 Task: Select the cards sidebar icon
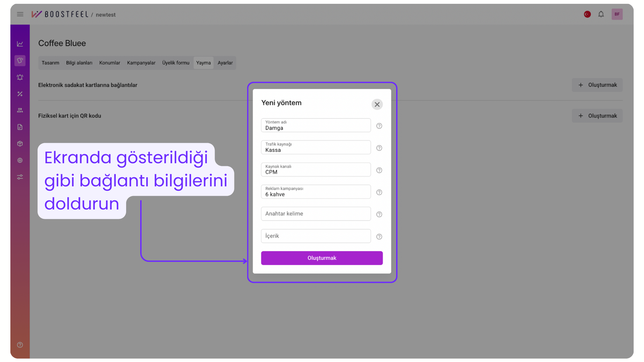20,61
